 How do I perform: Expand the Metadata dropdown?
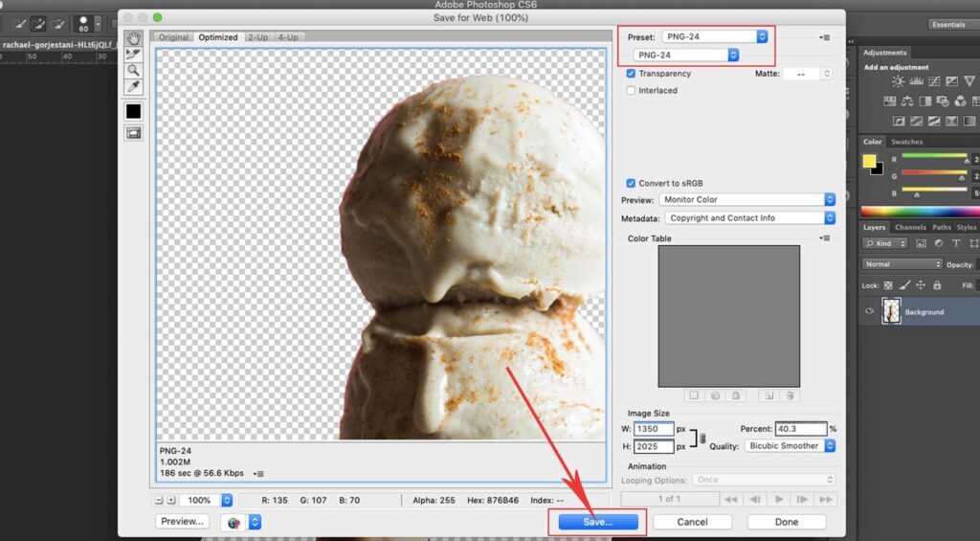pyautogui.click(x=747, y=218)
